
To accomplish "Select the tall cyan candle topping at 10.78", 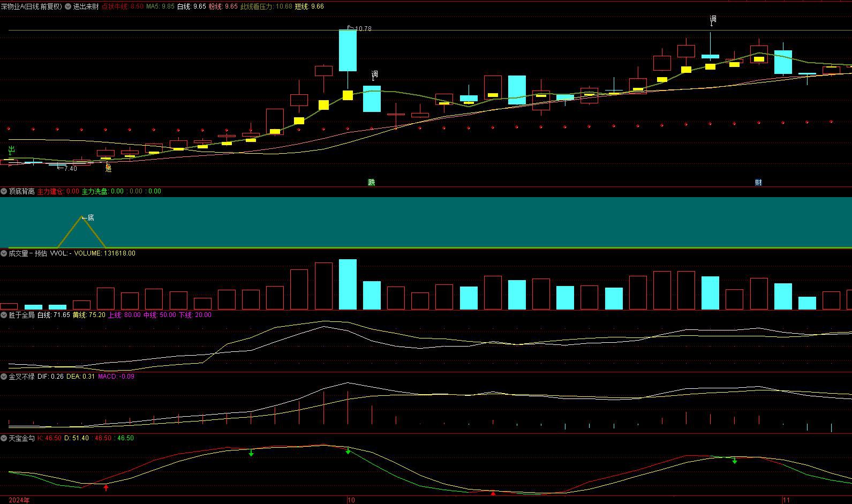I will coord(348,50).
